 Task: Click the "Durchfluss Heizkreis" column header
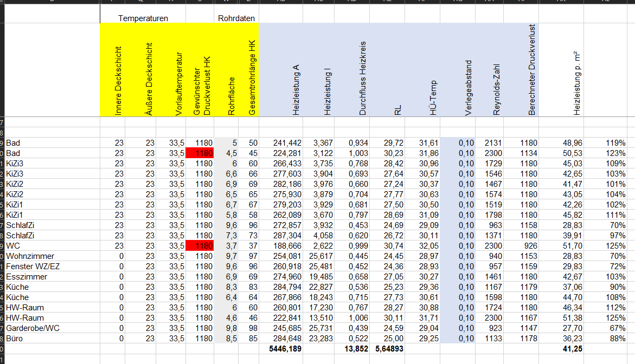352,70
